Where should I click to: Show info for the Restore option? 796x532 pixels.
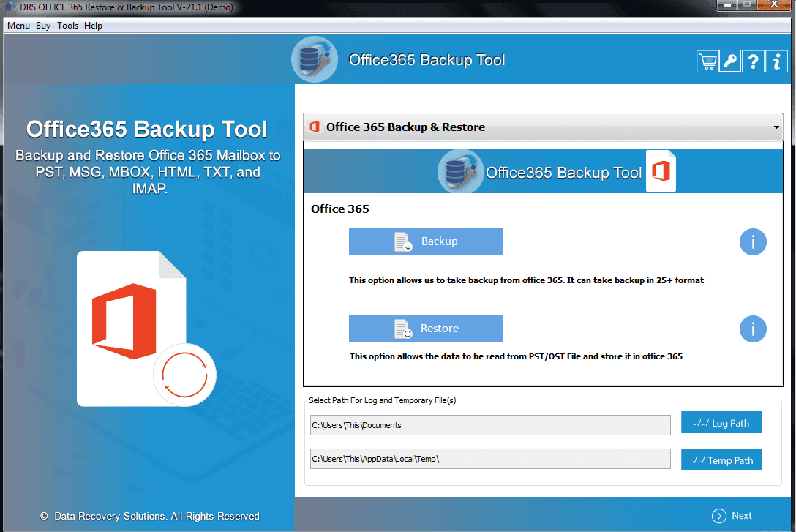pyautogui.click(x=753, y=329)
